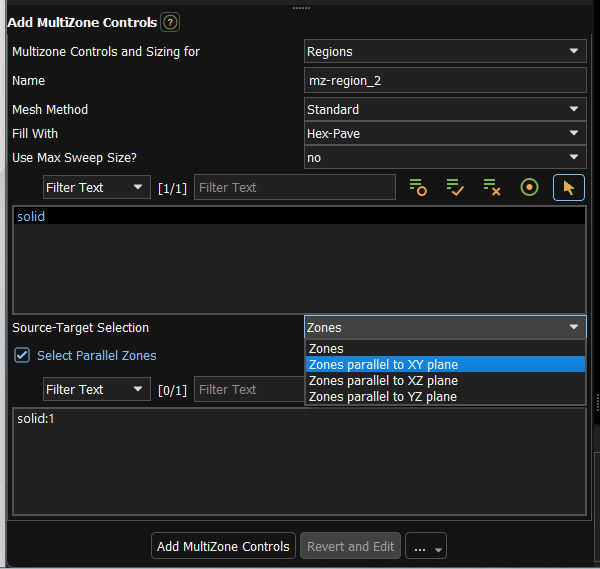
Task: Click the deselect-all list icon with X
Action: click(x=491, y=187)
